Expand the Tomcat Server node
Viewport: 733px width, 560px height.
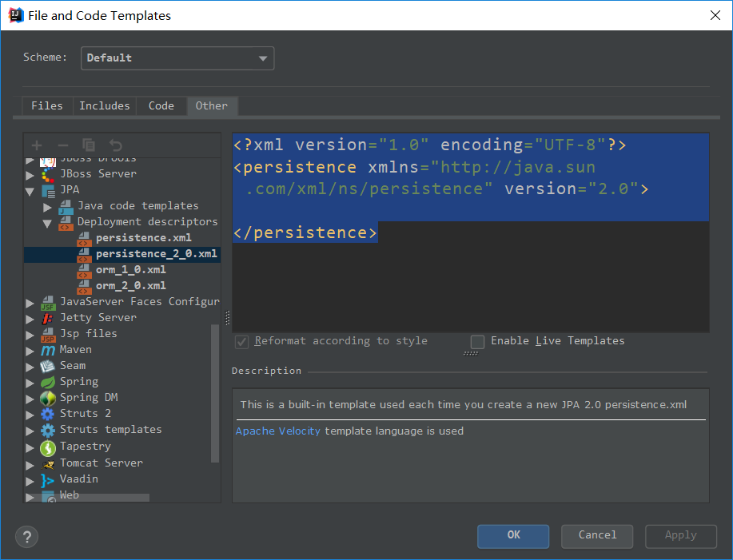tap(30, 464)
